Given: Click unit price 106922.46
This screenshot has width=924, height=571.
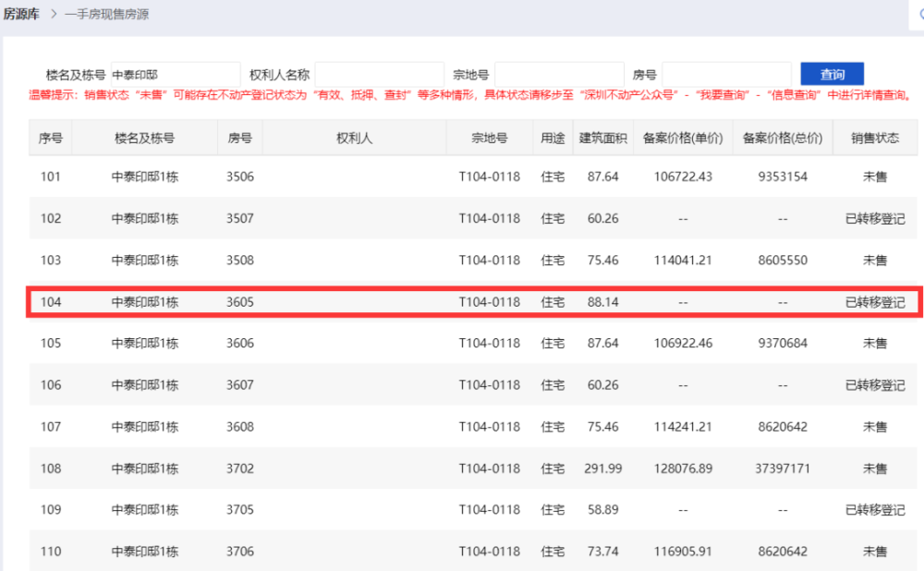Looking at the screenshot, I should click(683, 343).
